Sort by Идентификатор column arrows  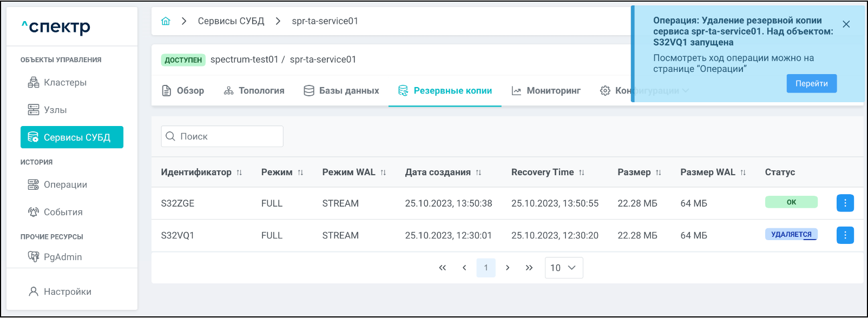239,173
